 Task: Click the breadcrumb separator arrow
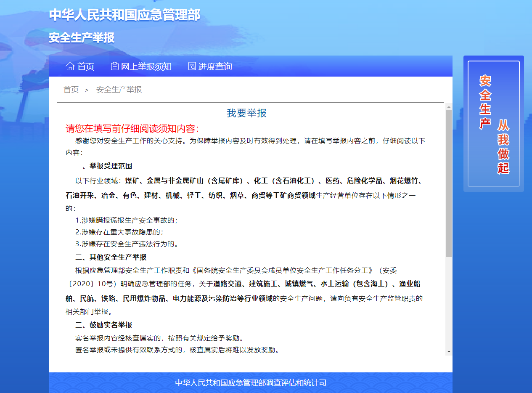pyautogui.click(x=87, y=90)
